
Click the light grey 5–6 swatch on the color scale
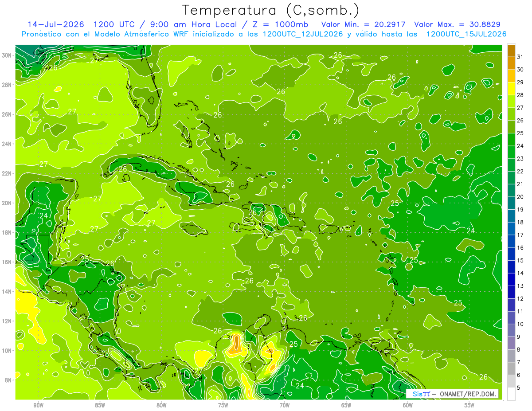tap(511, 381)
